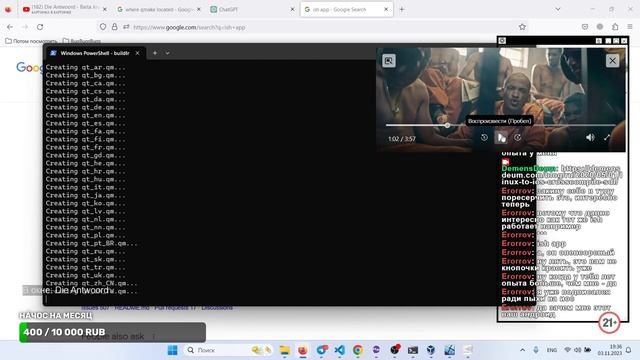Click the Discussions link below the terminal
The width and height of the screenshot is (640, 360).
[217, 308]
